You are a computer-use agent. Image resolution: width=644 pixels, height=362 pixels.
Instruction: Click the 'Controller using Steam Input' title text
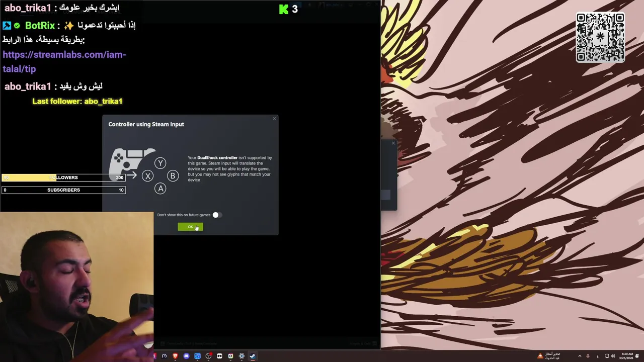point(146,124)
